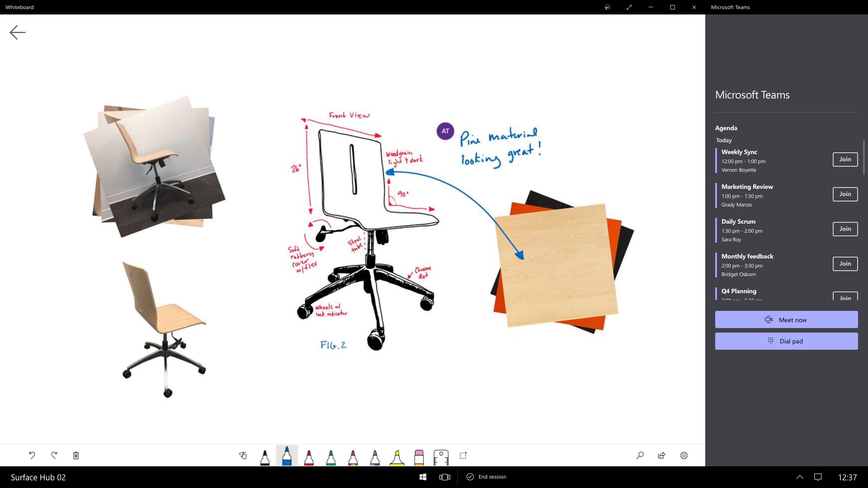Select the eraser tool
The image size is (868, 488).
419,456
